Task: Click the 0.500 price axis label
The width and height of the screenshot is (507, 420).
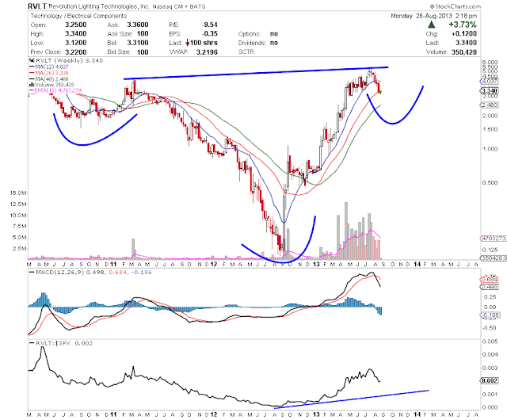Action: pyautogui.click(x=490, y=183)
